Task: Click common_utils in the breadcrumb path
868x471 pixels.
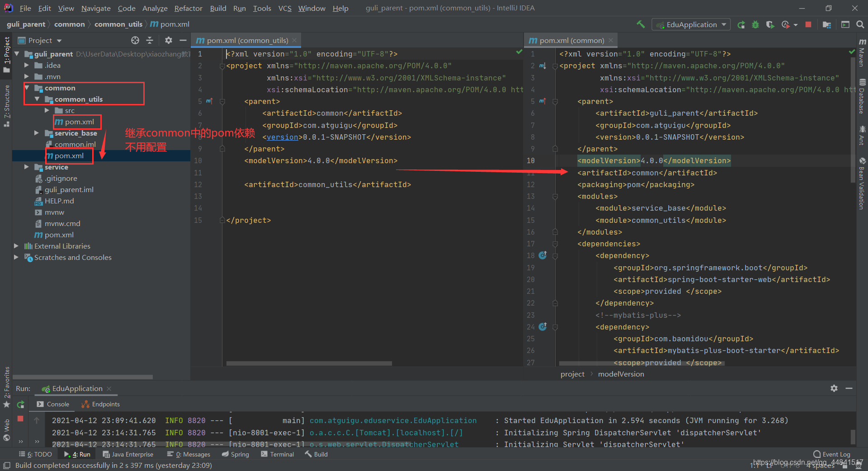Action: [x=118, y=24]
